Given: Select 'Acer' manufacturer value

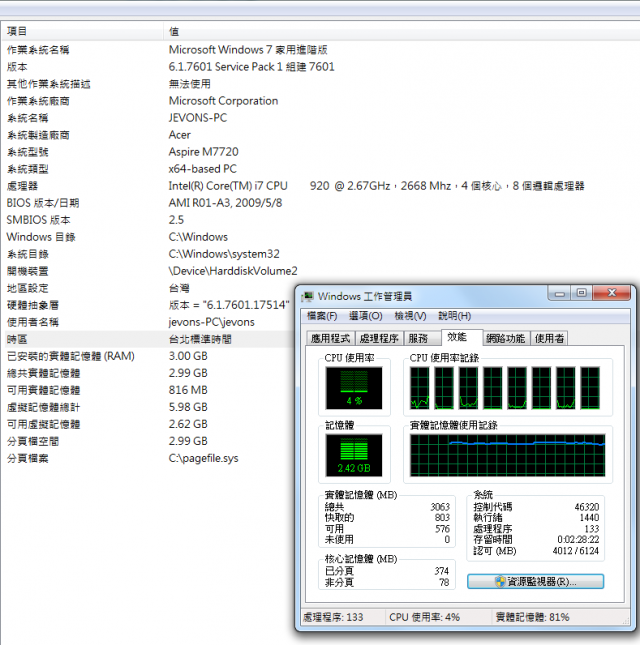Looking at the screenshot, I should 180,135.
